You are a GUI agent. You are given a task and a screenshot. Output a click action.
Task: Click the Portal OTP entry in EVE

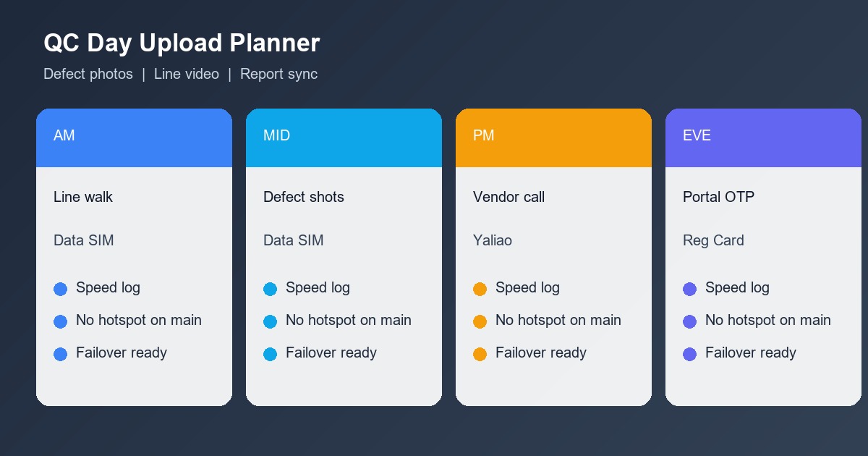[718, 197]
